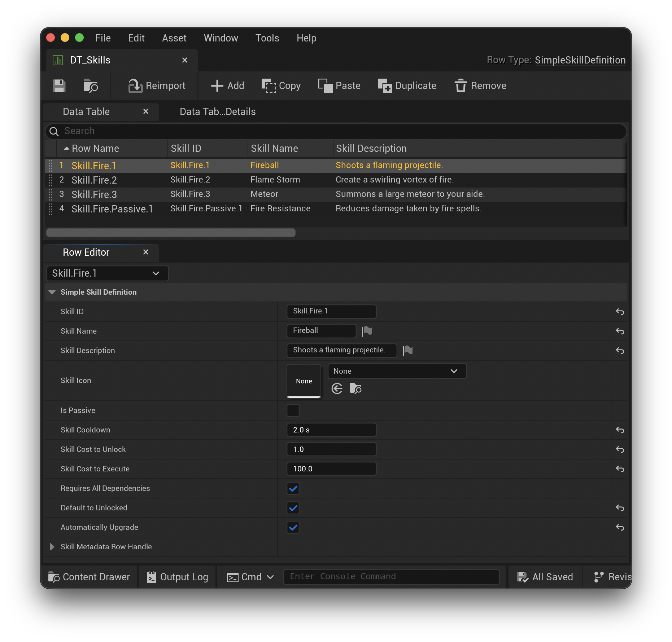The width and height of the screenshot is (672, 642).
Task: Click the Save floppy disk icon
Action: pos(59,86)
